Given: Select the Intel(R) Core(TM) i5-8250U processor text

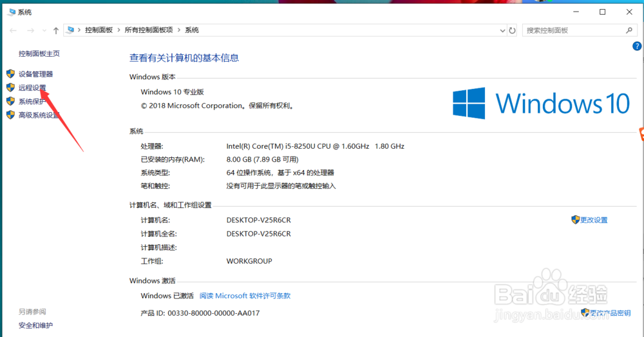Looking at the screenshot, I should point(315,146).
